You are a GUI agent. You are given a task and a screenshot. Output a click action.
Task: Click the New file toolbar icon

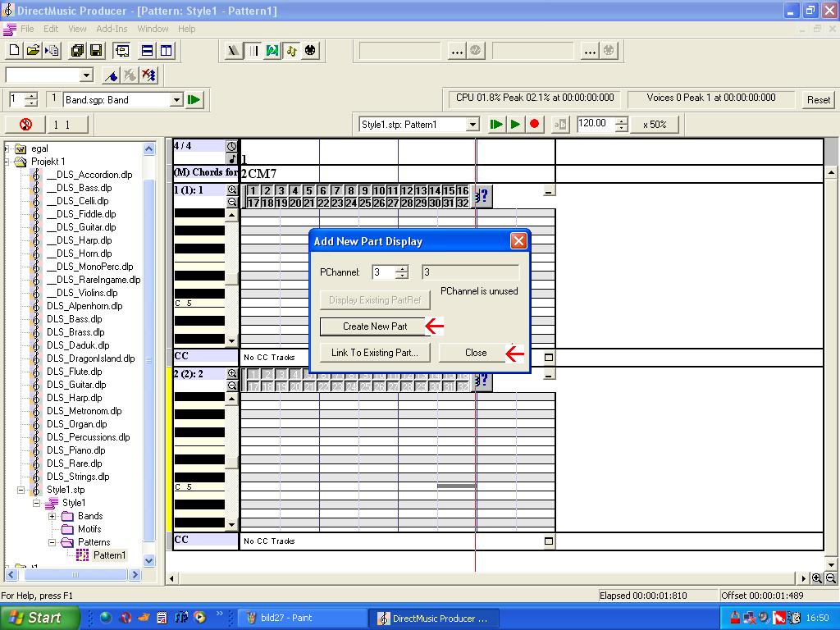[x=14, y=51]
